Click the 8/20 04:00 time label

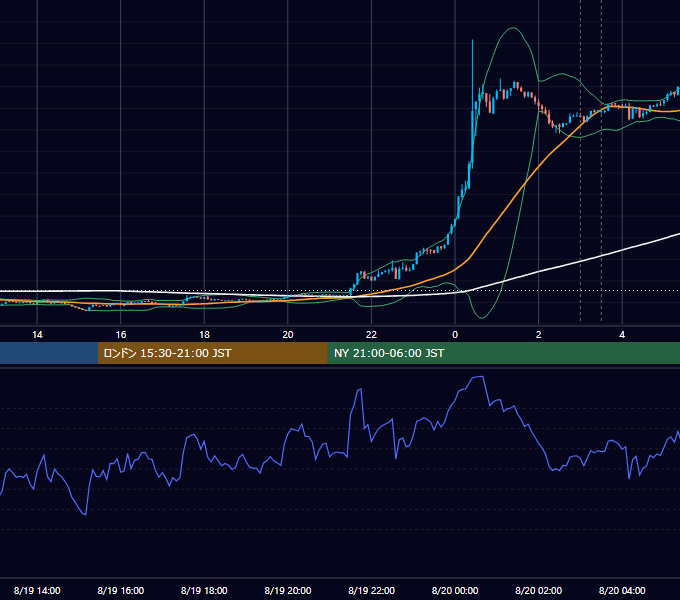622,590
